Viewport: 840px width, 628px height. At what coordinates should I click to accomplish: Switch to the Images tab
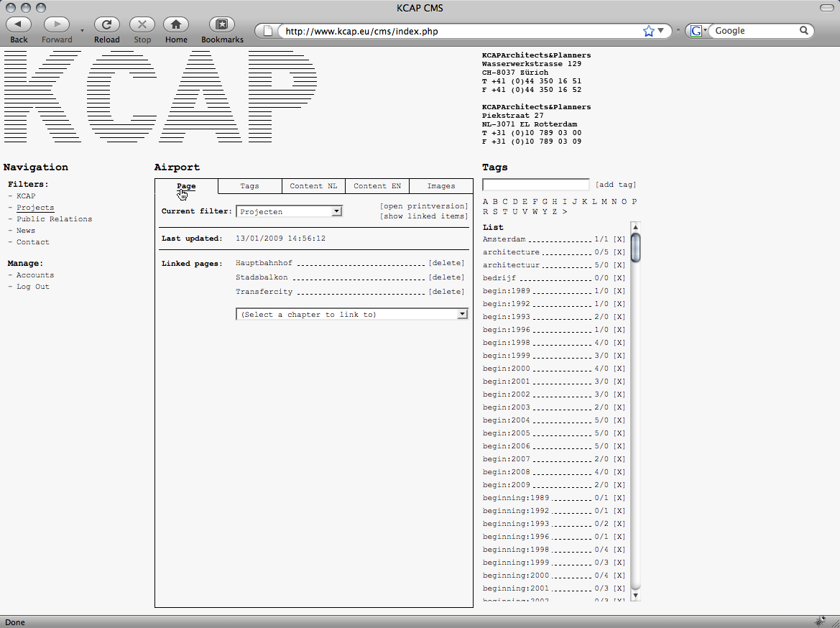click(441, 186)
